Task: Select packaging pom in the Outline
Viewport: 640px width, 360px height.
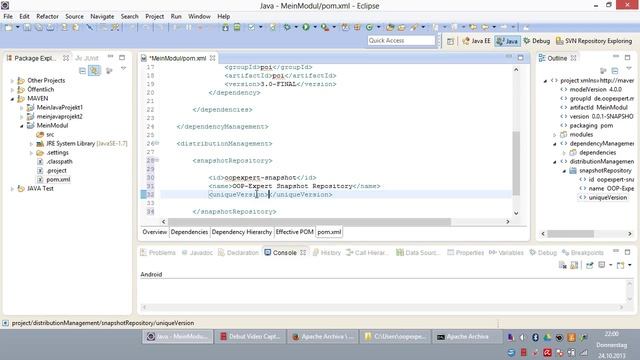Action: [591, 126]
